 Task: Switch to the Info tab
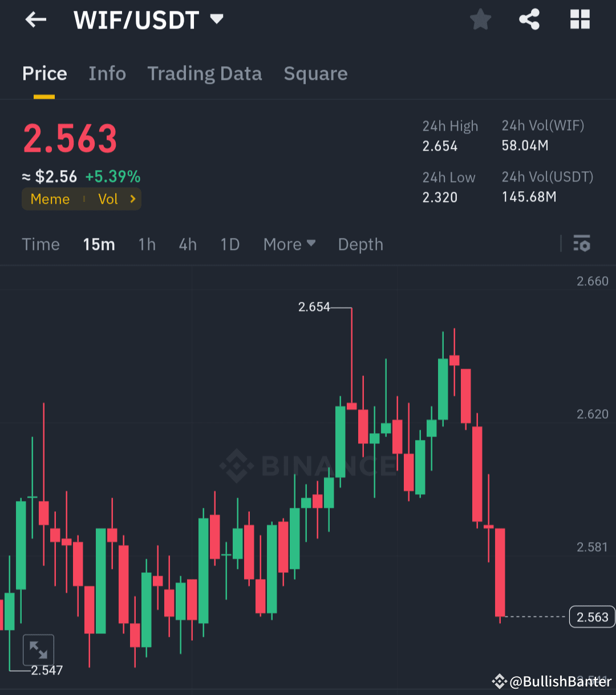tap(107, 73)
